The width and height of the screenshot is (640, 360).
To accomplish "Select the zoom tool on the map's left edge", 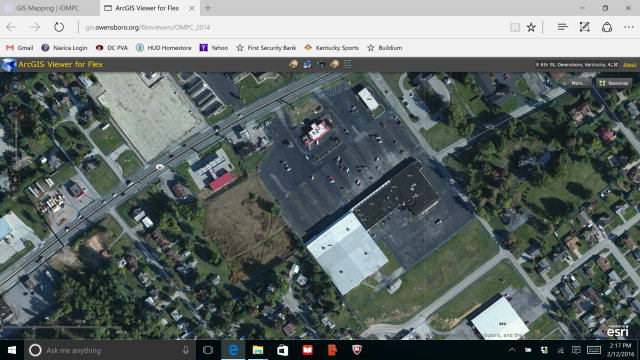I will click(x=15, y=179).
